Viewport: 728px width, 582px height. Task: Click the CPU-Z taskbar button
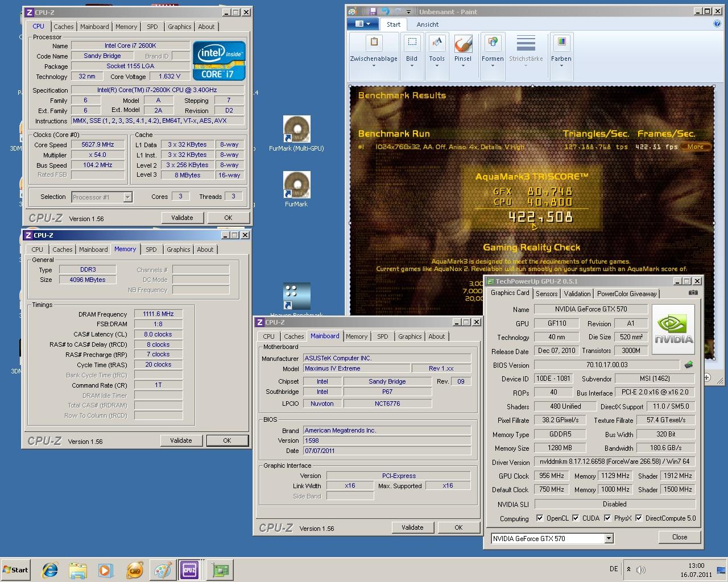pyautogui.click(x=189, y=570)
